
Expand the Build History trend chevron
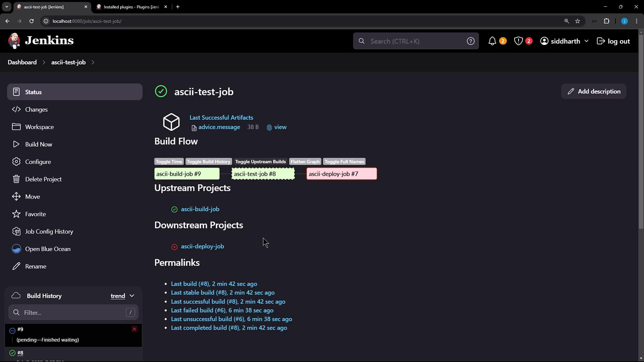[x=132, y=296]
